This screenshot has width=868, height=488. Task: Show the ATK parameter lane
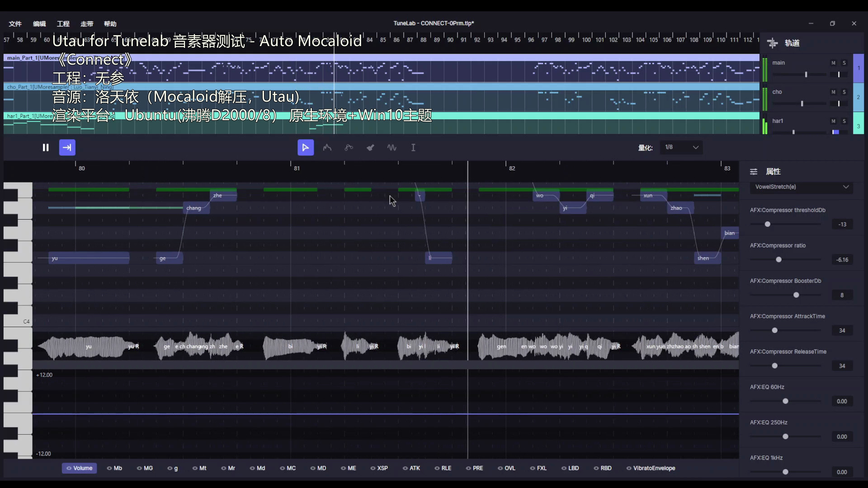pyautogui.click(x=411, y=468)
